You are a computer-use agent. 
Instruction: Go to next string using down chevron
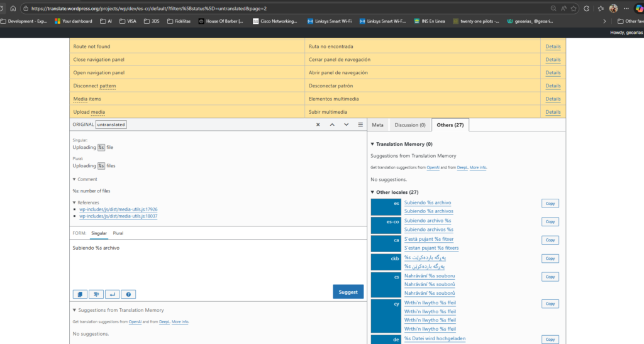tap(346, 125)
